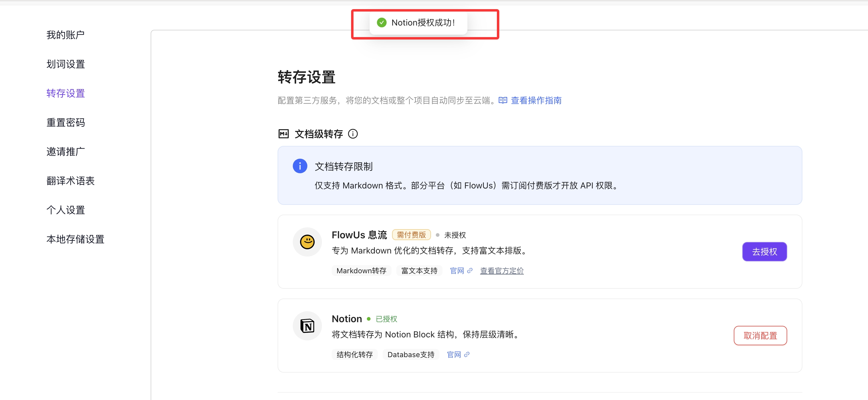The image size is (868, 400).
Task: Click the guide book icon before 查看操作指南
Action: tap(502, 100)
